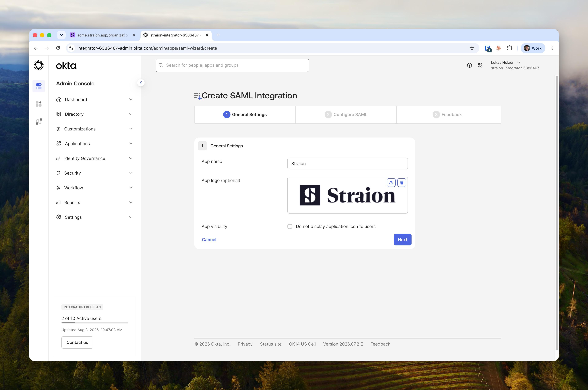This screenshot has width=588, height=390.
Task: Expand the Settings menu chevron
Action: point(131,217)
